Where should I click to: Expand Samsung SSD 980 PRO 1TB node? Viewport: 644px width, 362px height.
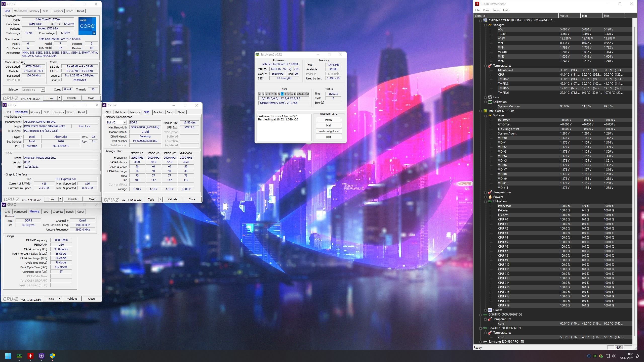pyautogui.click(x=481, y=342)
